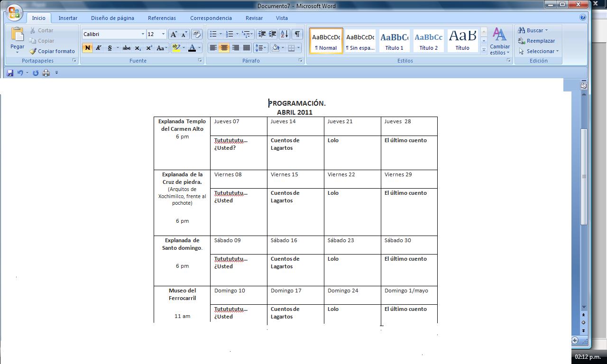Open the Diseño de página tab

112,18
